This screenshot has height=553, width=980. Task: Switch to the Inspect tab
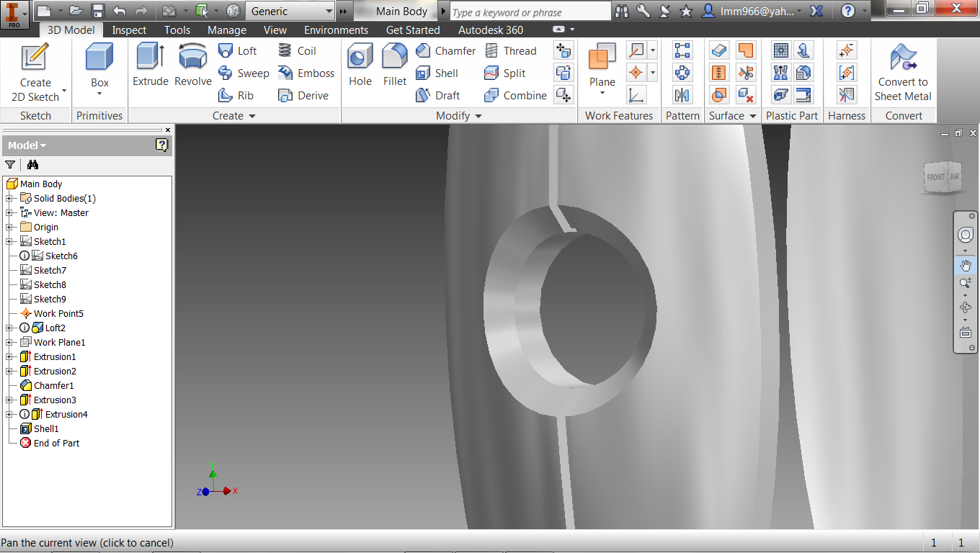129,30
